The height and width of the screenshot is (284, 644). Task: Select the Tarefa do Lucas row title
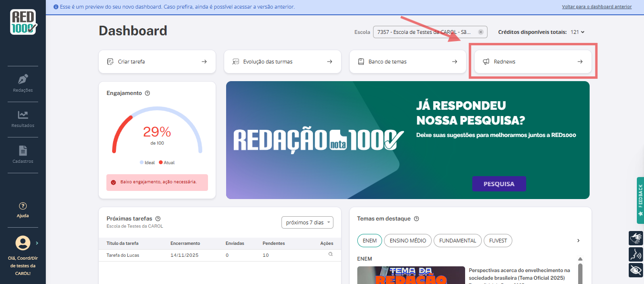123,255
